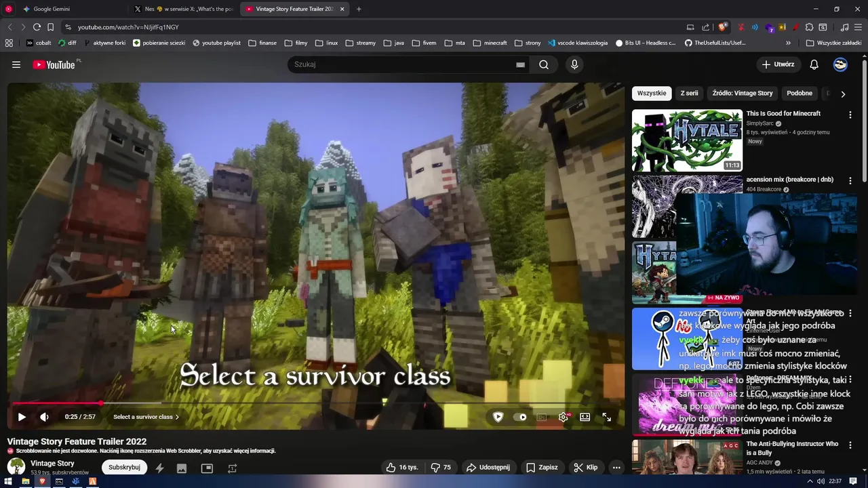Focus the Szukaj search field
Image resolution: width=868 pixels, height=488 pixels.
[x=403, y=64]
